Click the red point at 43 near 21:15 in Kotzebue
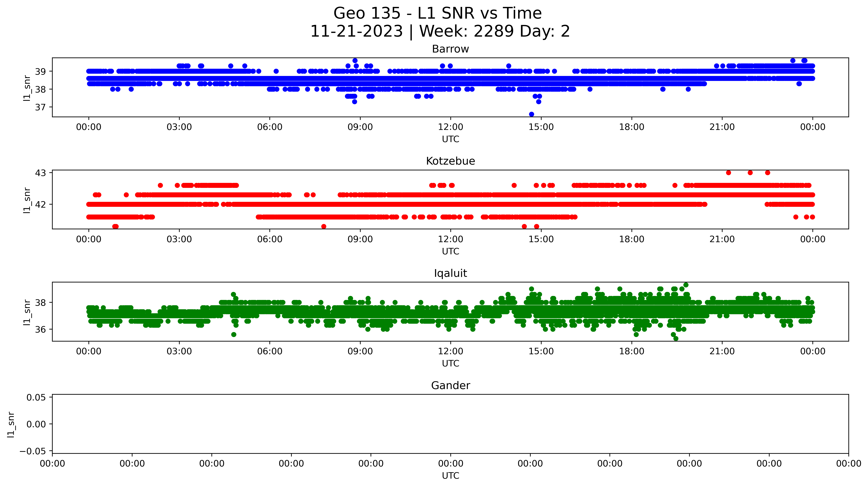Viewport: 868px width, 487px height. [x=728, y=173]
